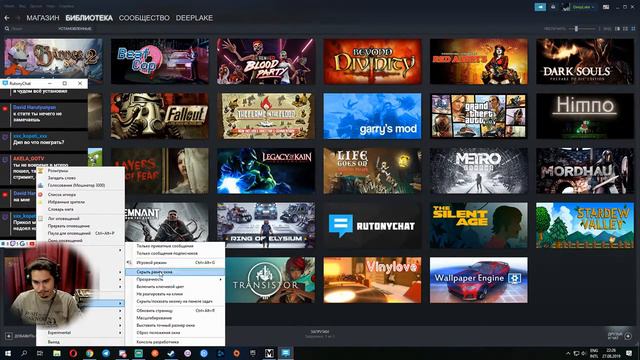Expand the Experimental submenu
640x360 pixels.
(x=80, y=333)
